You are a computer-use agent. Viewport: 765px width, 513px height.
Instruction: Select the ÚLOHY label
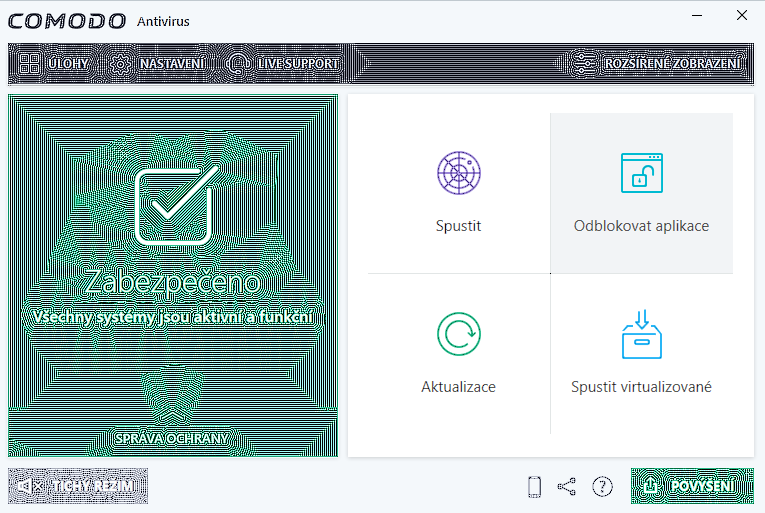click(x=68, y=64)
